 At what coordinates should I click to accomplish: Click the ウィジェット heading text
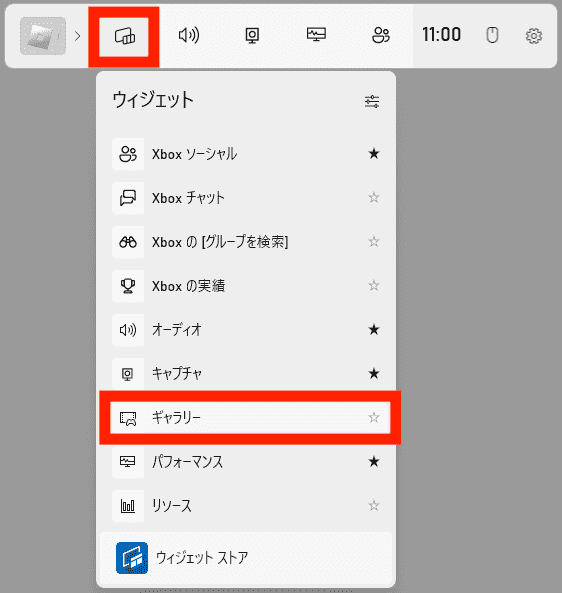tap(153, 100)
